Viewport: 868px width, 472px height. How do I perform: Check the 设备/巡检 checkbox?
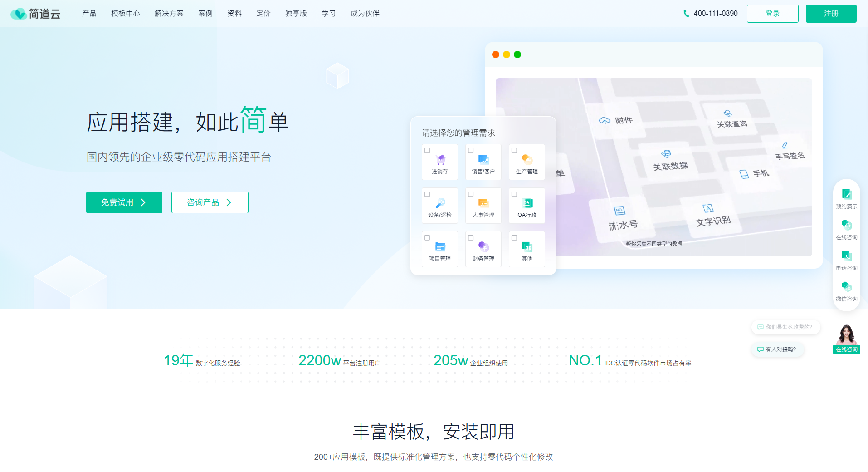tap(427, 194)
